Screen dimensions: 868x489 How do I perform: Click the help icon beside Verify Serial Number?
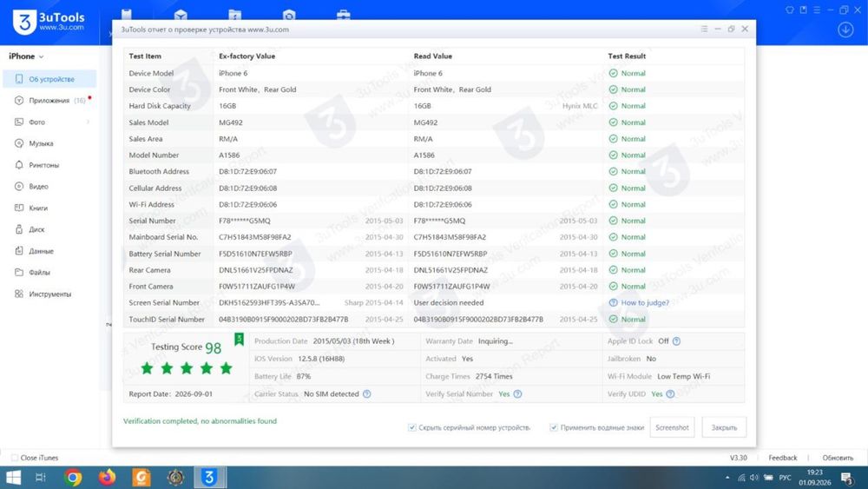coord(517,393)
